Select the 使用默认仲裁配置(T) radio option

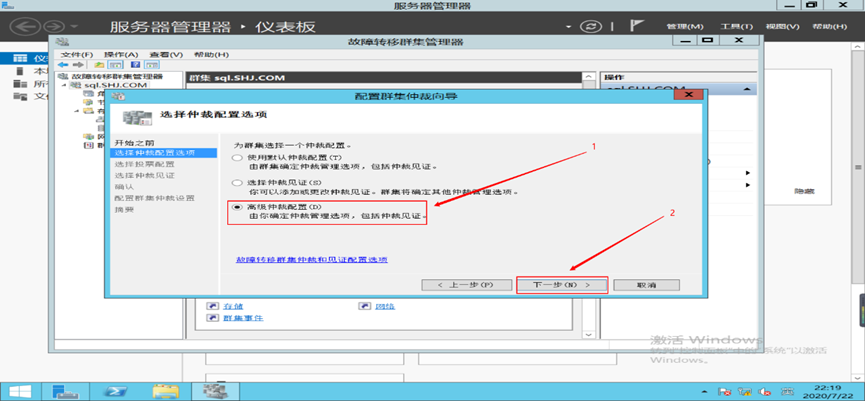(237, 158)
